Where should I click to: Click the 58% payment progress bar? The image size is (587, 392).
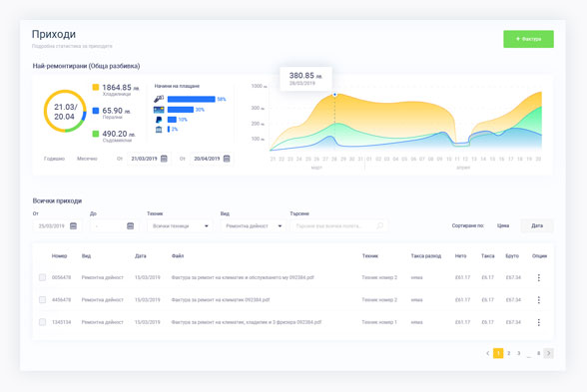[x=192, y=99]
